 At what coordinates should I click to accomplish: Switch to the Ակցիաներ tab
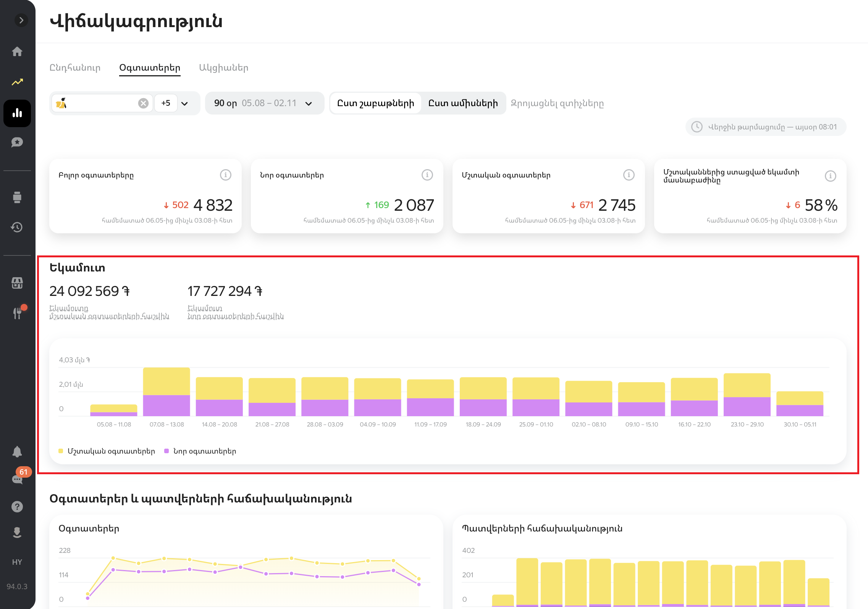(224, 68)
